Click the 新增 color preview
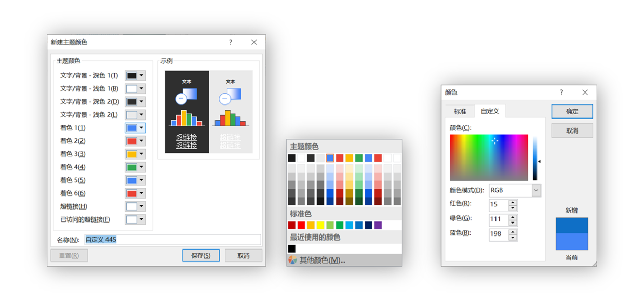Image resolution: width=644 pixels, height=301 pixels. click(x=572, y=226)
